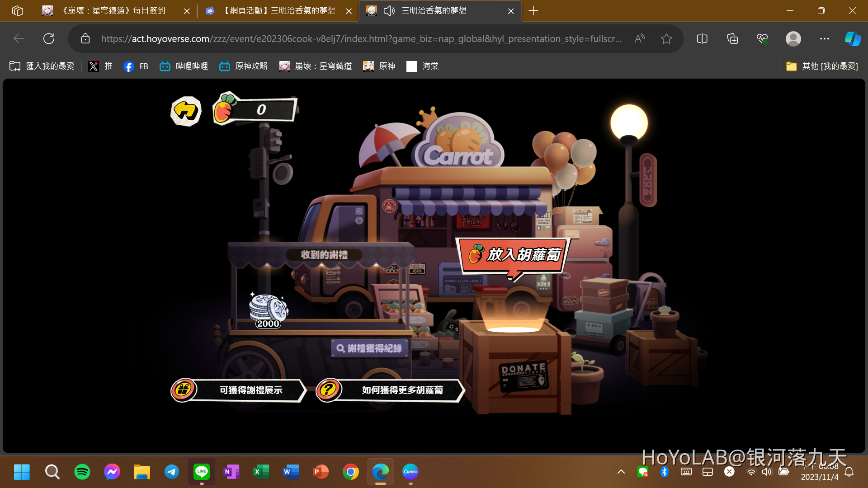868x488 pixels.
Task: Open Edge settings and more menu
Action: [824, 39]
